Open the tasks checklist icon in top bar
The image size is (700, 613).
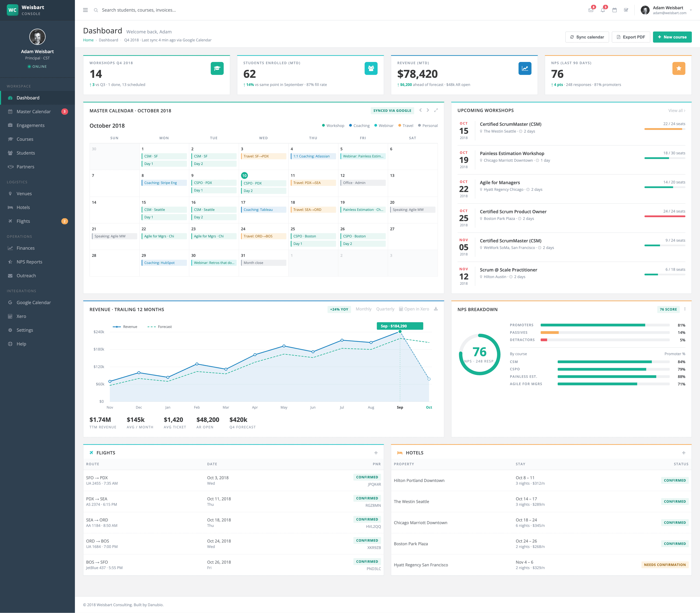(626, 10)
